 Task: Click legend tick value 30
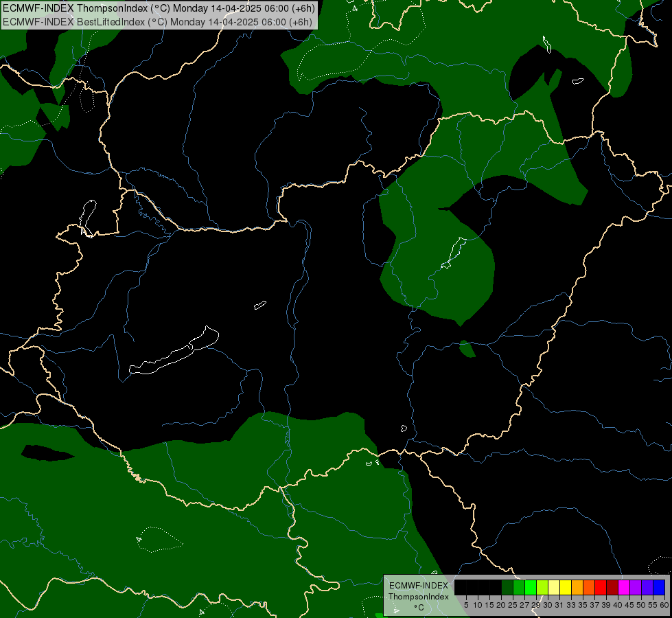pos(548,605)
